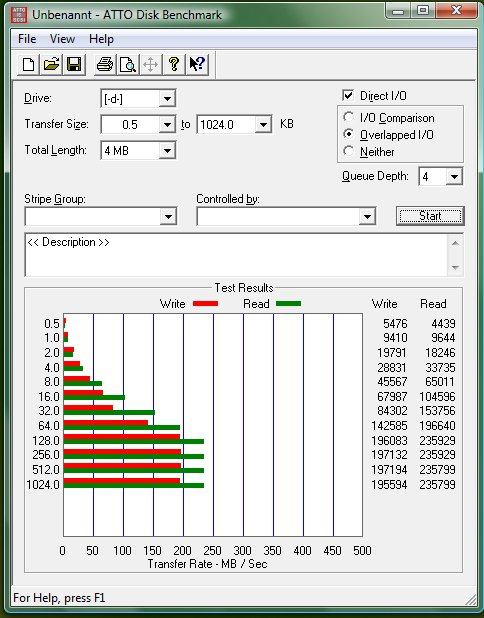Open the View menu

(62, 39)
